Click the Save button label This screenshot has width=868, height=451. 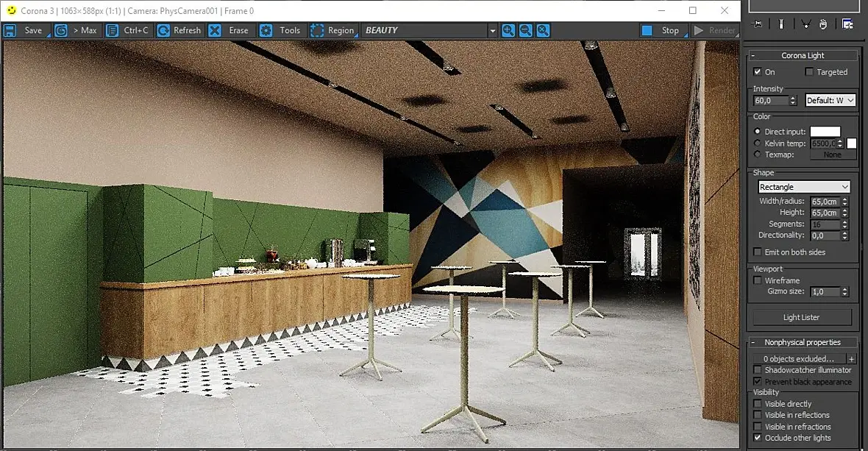[x=33, y=30]
